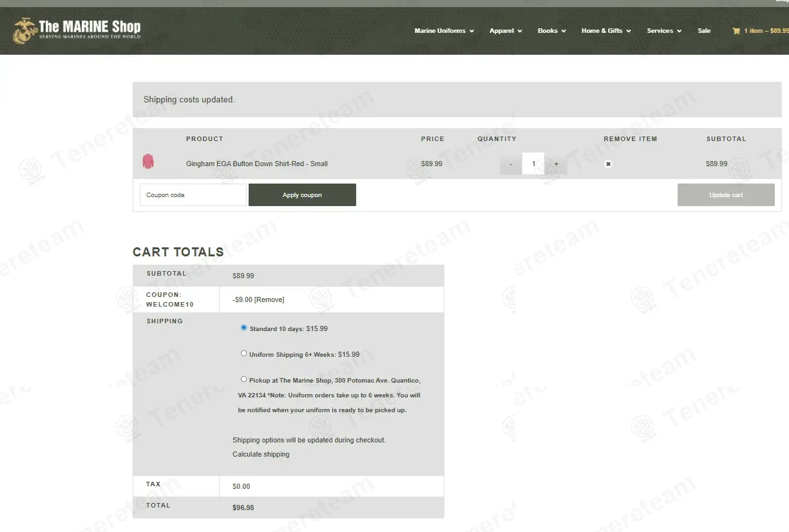The image size is (789, 532).
Task: Choose Pickup at The Marine Shop option
Action: (244, 379)
